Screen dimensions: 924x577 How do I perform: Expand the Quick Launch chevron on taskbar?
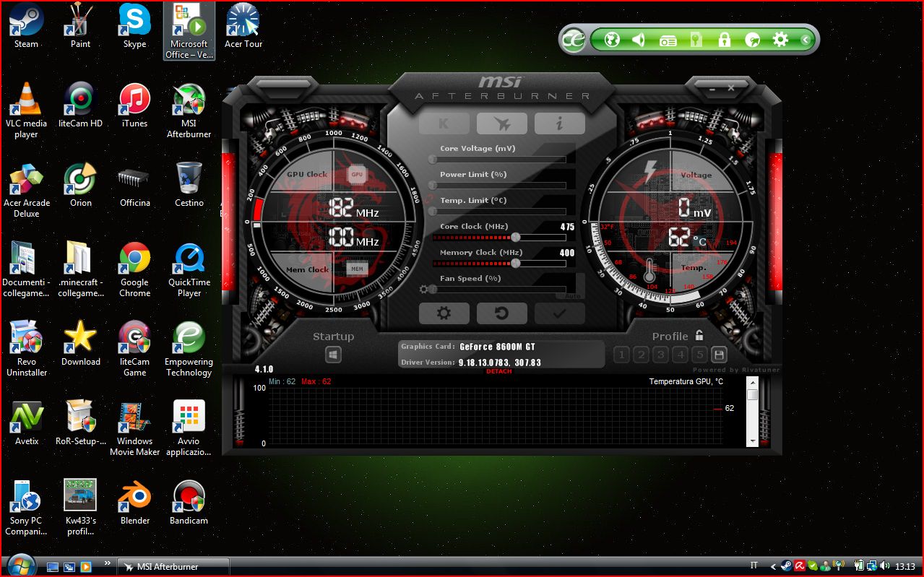[x=108, y=563]
